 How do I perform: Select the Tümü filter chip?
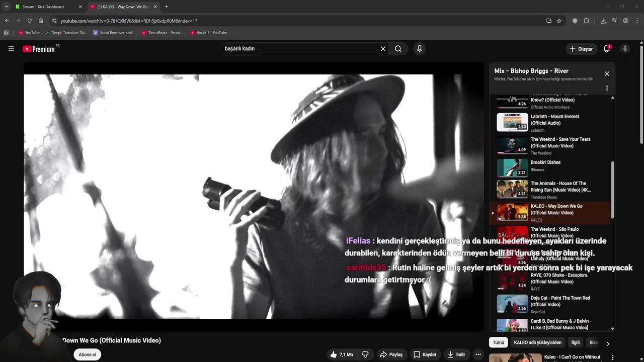click(x=498, y=342)
